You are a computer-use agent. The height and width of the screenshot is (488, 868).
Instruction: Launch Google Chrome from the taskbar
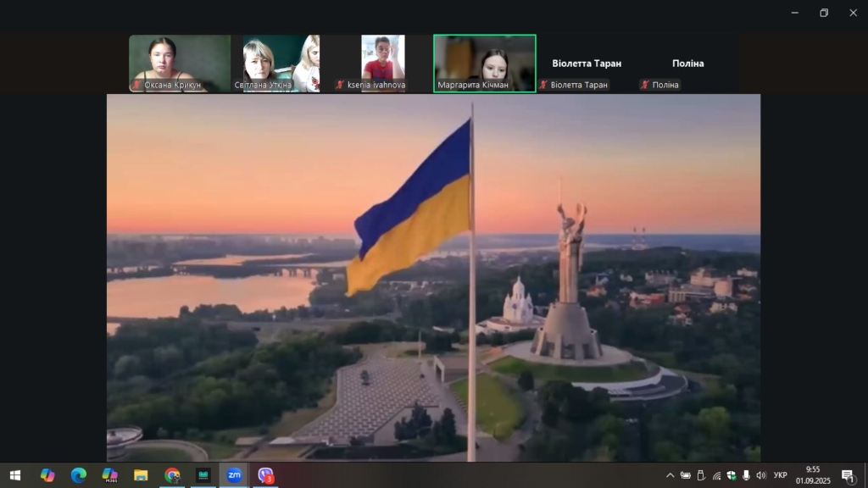point(172,475)
